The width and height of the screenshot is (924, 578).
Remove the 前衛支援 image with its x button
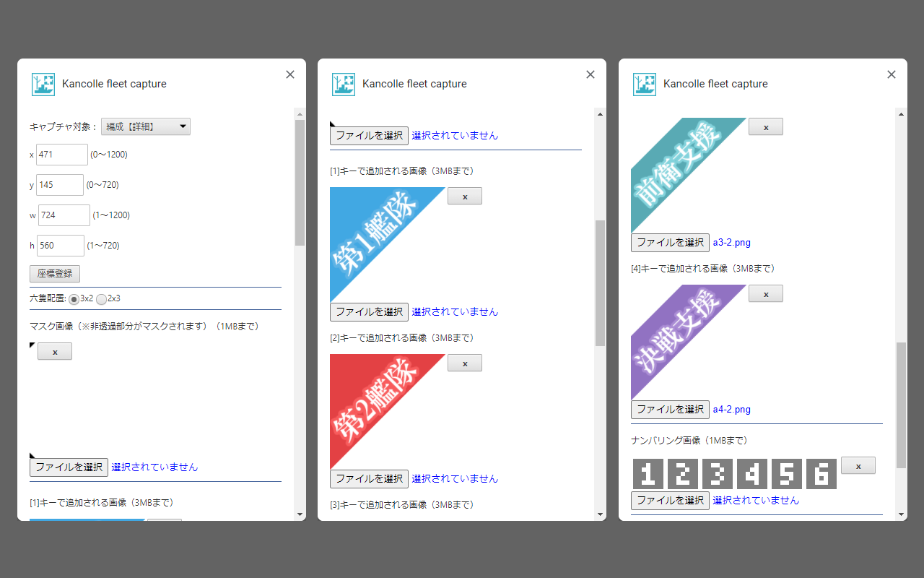coord(765,126)
